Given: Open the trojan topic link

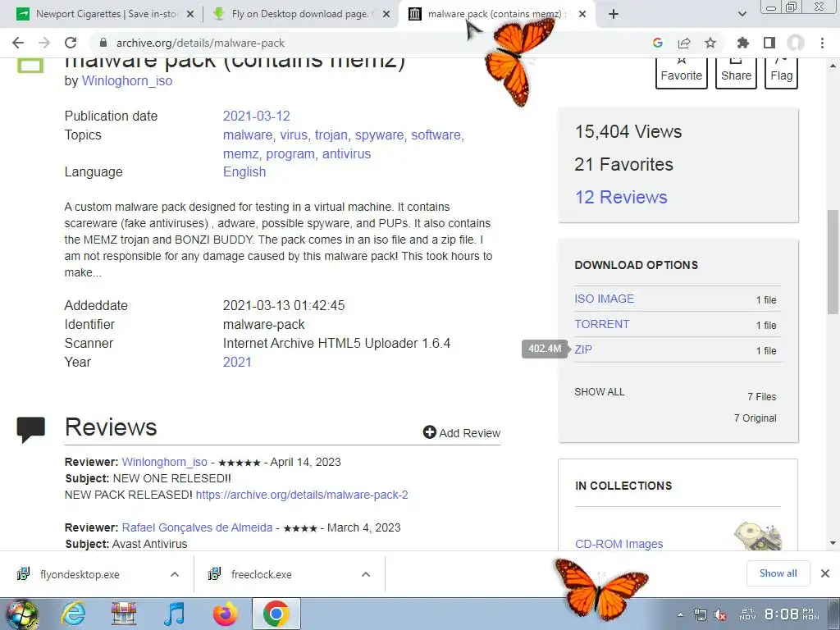Looking at the screenshot, I should (331, 135).
